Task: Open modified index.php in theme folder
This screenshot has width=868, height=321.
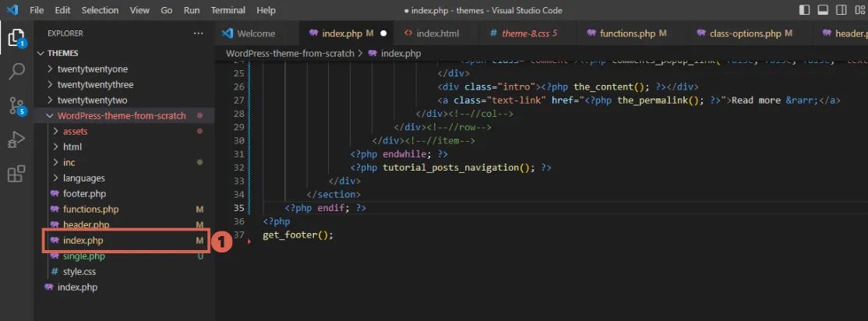Action: coord(83,241)
